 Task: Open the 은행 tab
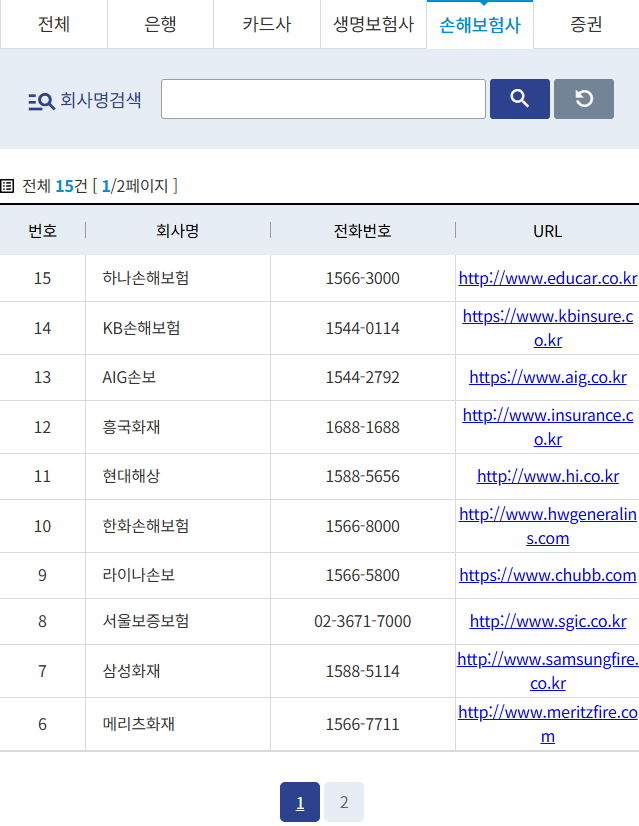160,25
